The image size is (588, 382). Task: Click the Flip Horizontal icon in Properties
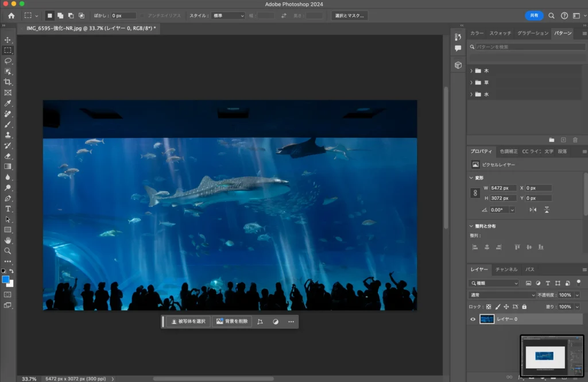pyautogui.click(x=533, y=210)
